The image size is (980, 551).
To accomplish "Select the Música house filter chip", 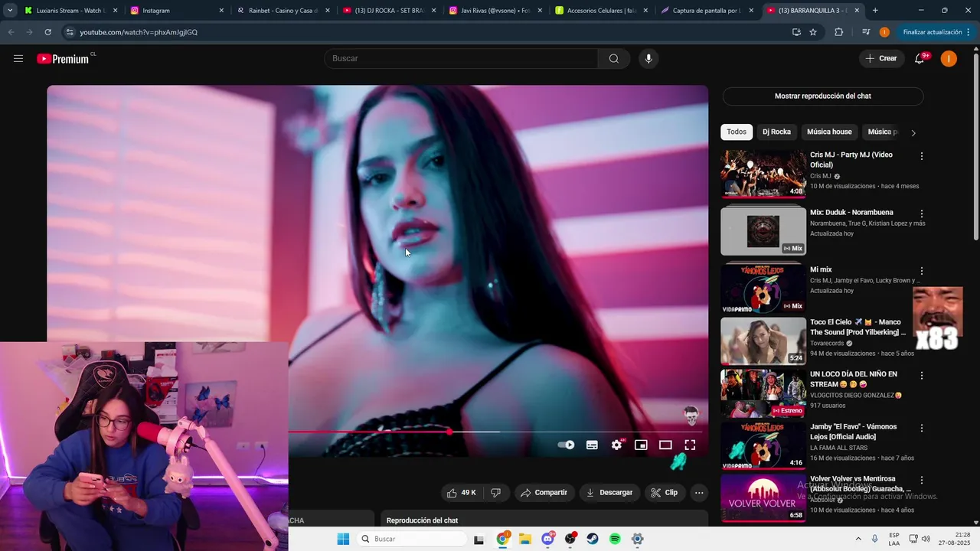I will click(x=829, y=132).
